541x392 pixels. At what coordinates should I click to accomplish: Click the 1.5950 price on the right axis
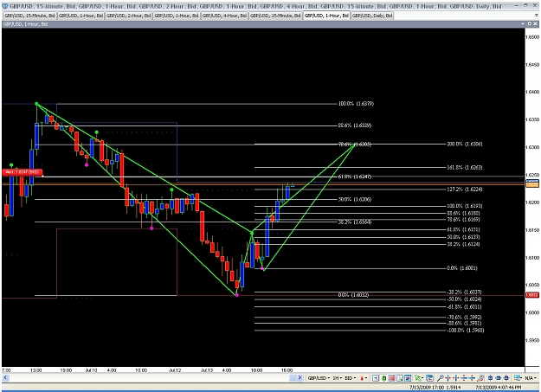[x=531, y=340]
